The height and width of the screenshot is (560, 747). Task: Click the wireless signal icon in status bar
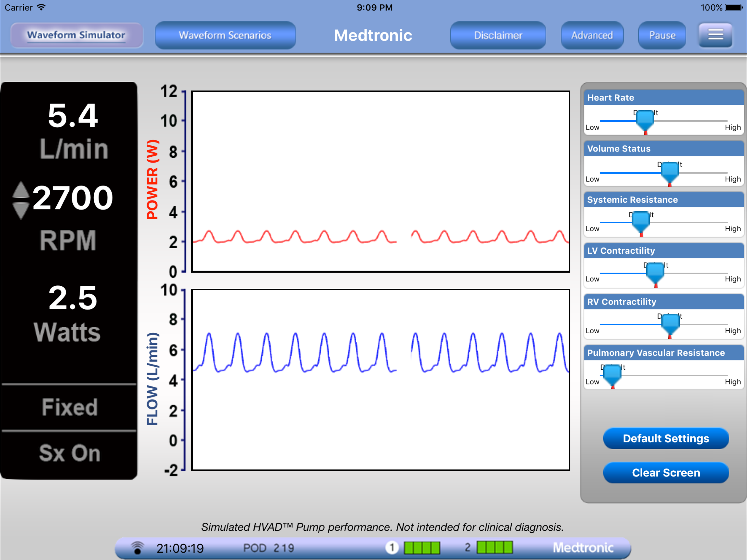click(138, 547)
